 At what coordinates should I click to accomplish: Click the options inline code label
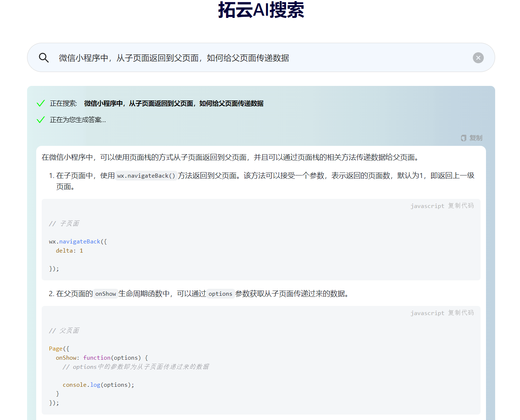[x=221, y=294]
